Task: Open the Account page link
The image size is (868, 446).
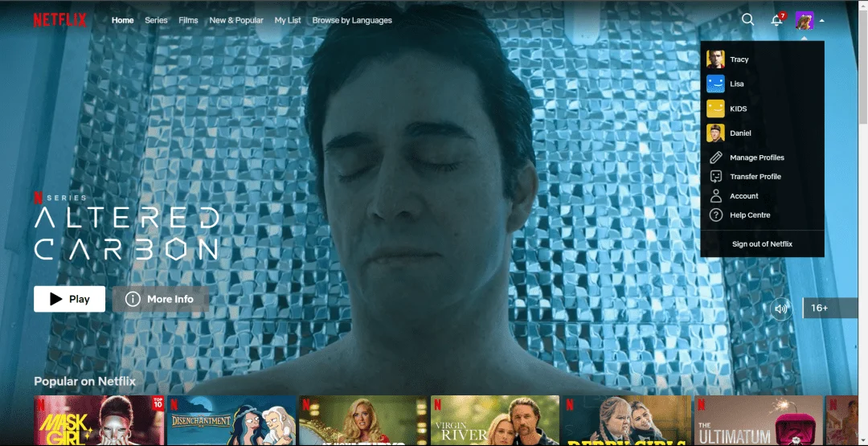Action: [744, 196]
